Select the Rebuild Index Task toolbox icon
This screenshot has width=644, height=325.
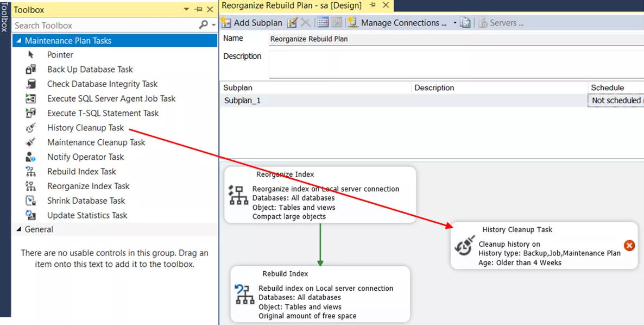point(31,171)
